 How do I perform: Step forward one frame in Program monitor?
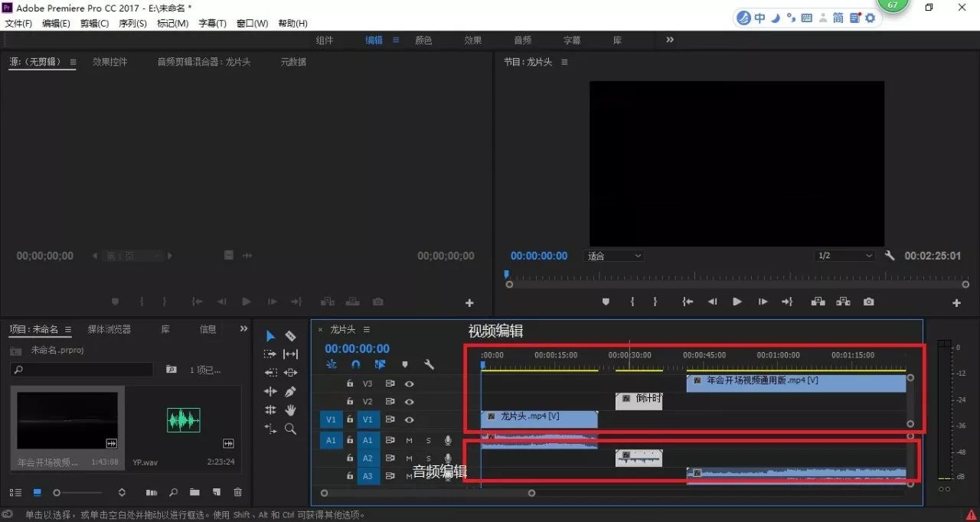(763, 302)
